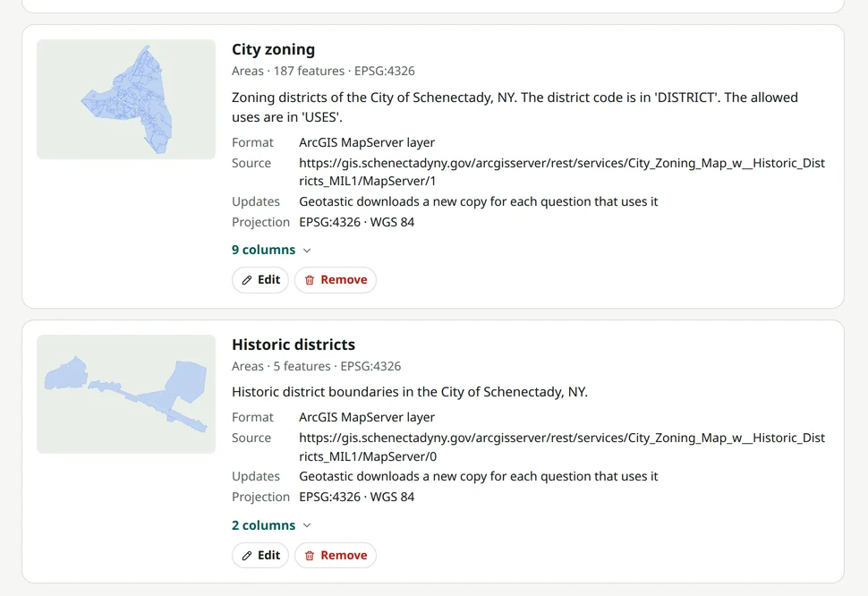Click the trash icon for City zoning

point(310,280)
